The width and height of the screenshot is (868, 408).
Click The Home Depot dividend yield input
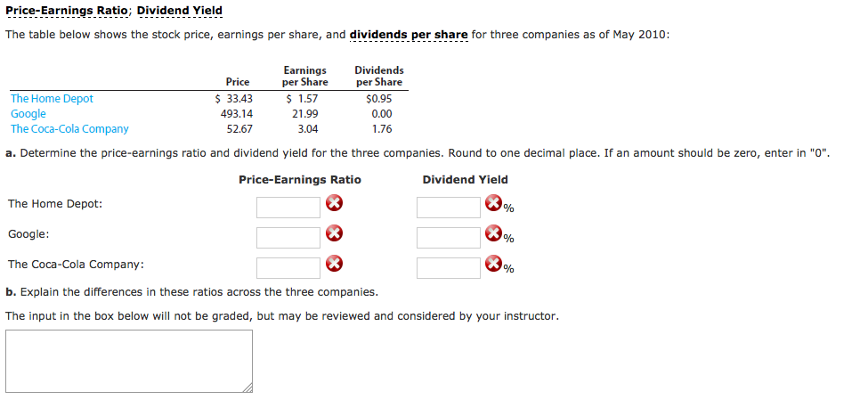(x=449, y=208)
